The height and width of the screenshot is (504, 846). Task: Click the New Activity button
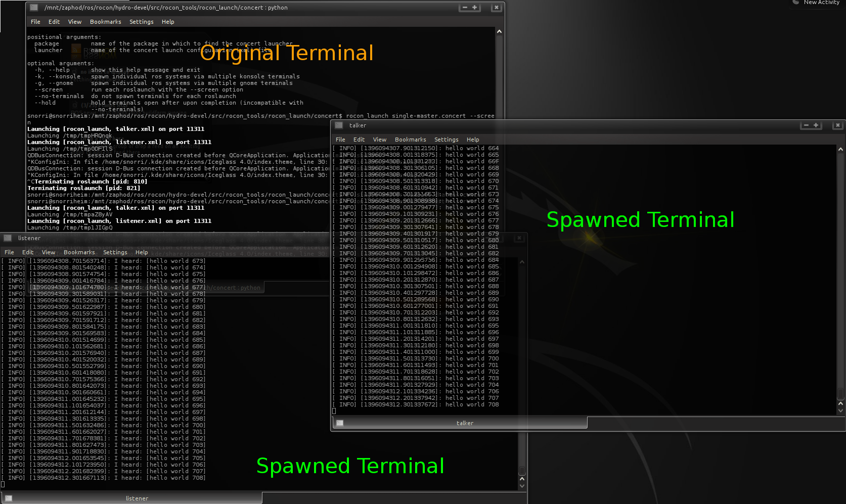click(x=821, y=3)
